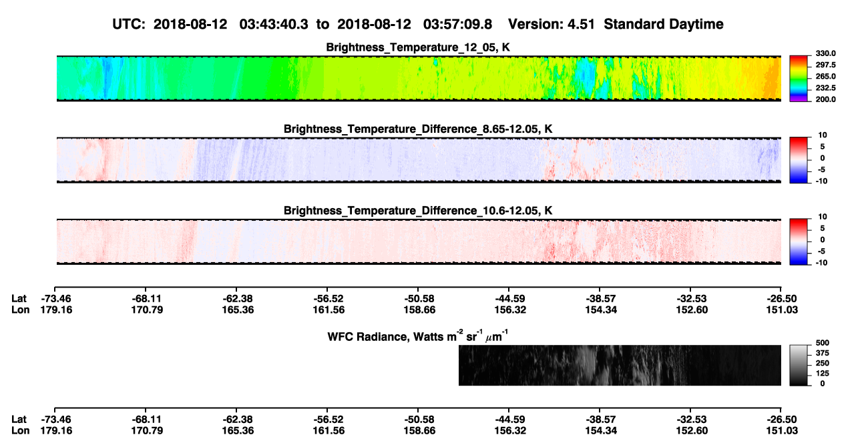
Task: Click longitude 165.36 on axis under 10.6-12.05 panel
Action: [236, 310]
